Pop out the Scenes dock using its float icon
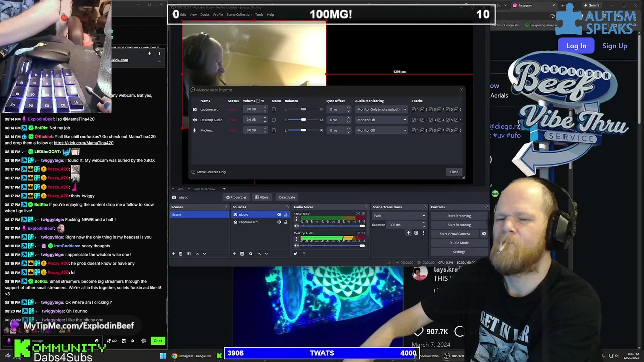The height and width of the screenshot is (362, 644). [226, 207]
